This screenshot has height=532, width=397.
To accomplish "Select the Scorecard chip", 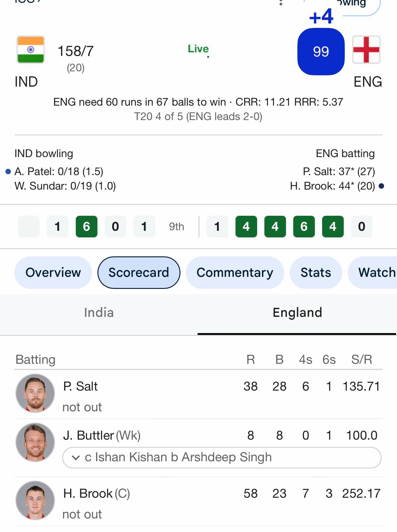I will [139, 273].
